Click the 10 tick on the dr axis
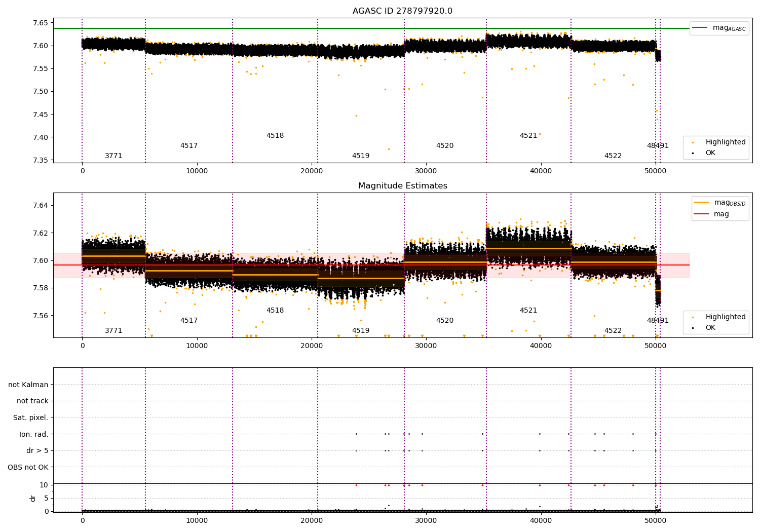The width and height of the screenshot is (760, 532). (x=44, y=485)
